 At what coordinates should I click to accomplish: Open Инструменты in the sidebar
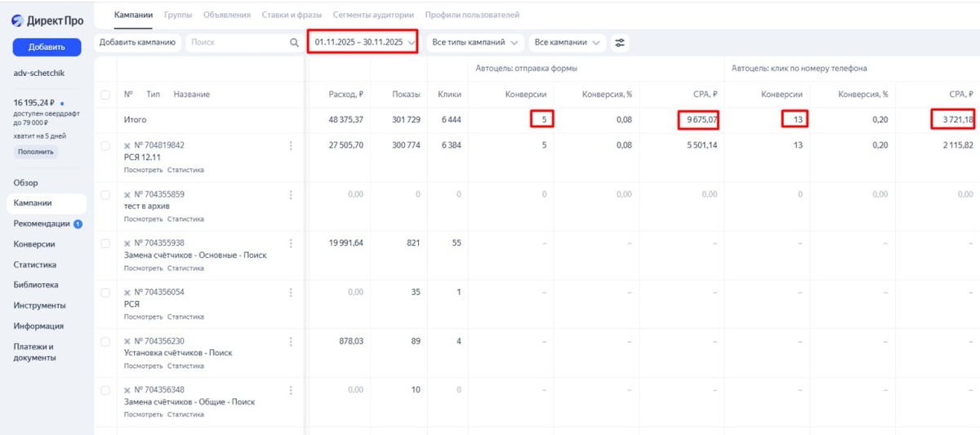coord(39,305)
